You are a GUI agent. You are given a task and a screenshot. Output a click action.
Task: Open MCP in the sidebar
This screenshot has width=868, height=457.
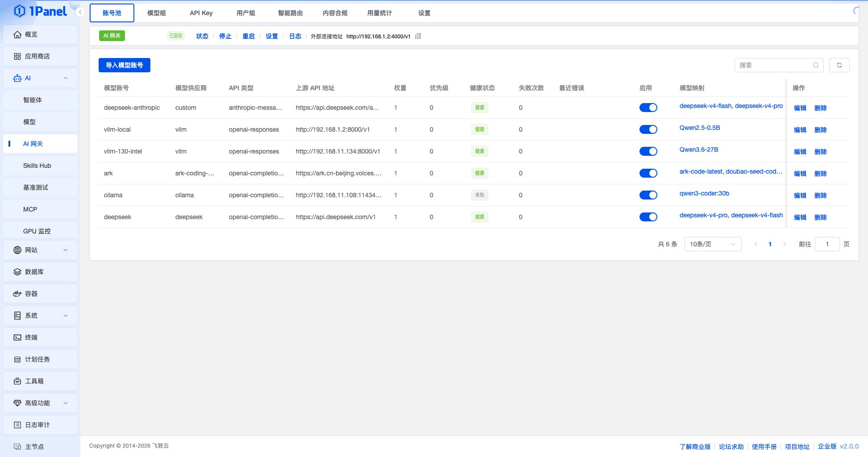40,209
